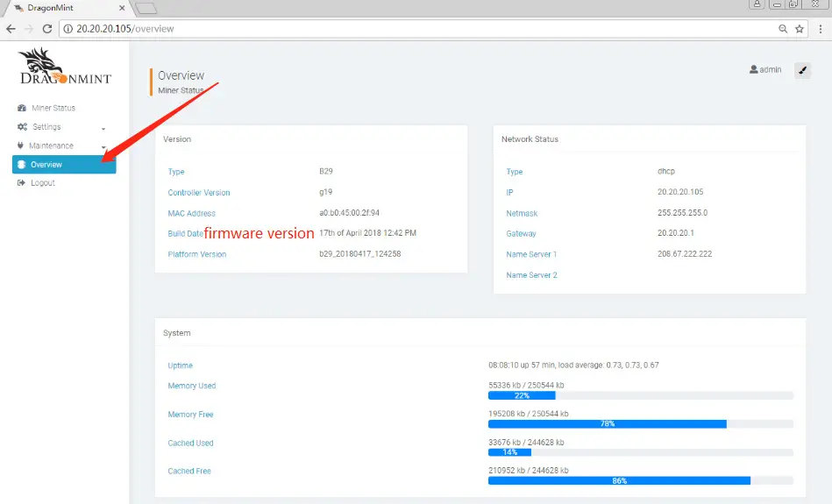Click the 'Netmask' label

tap(522, 213)
